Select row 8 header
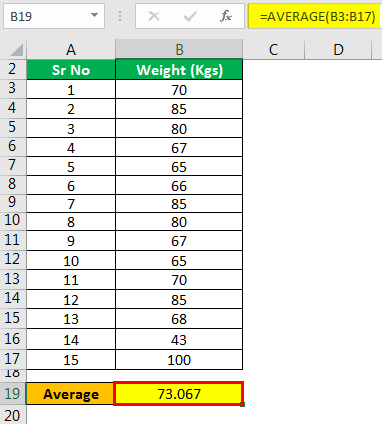 (13, 184)
